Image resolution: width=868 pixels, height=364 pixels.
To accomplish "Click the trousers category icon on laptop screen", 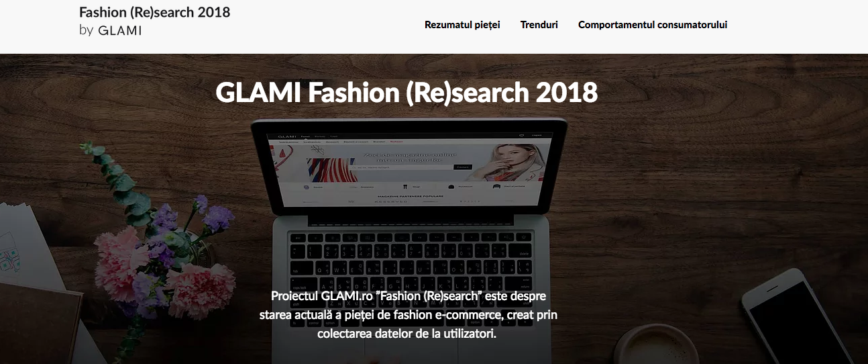I will [x=404, y=187].
